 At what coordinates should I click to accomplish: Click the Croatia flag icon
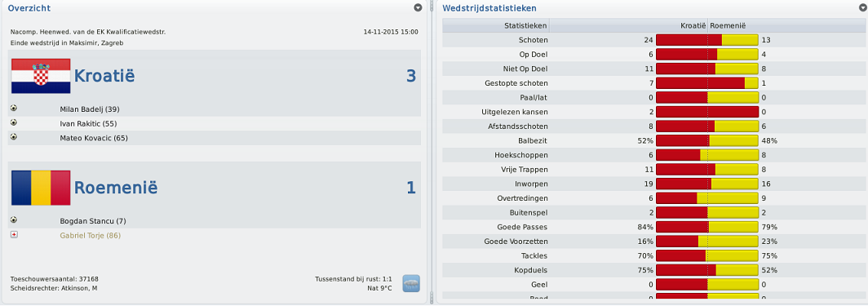tap(41, 76)
